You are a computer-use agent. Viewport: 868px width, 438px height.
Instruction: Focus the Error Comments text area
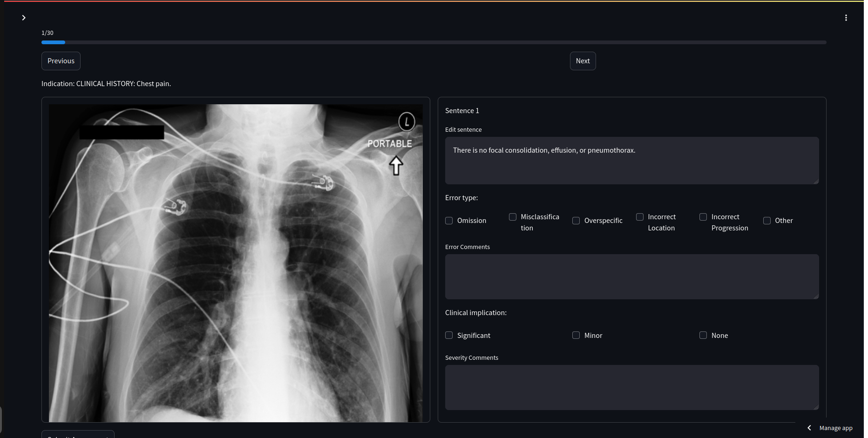pos(631,276)
